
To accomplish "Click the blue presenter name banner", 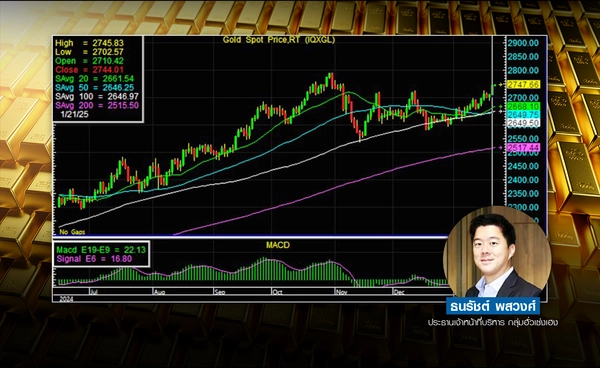I will coord(493,306).
